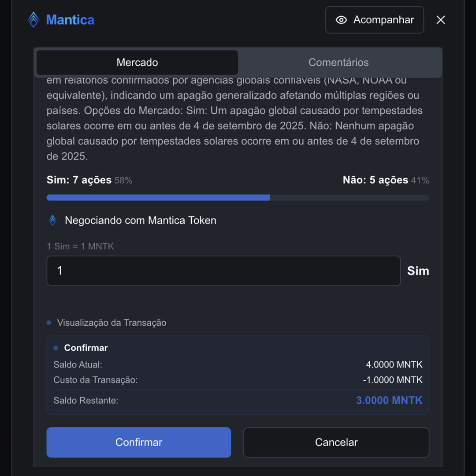
Task: Click the Saldo Atual 4.0000 MNTK value
Action: pyautogui.click(x=394, y=364)
